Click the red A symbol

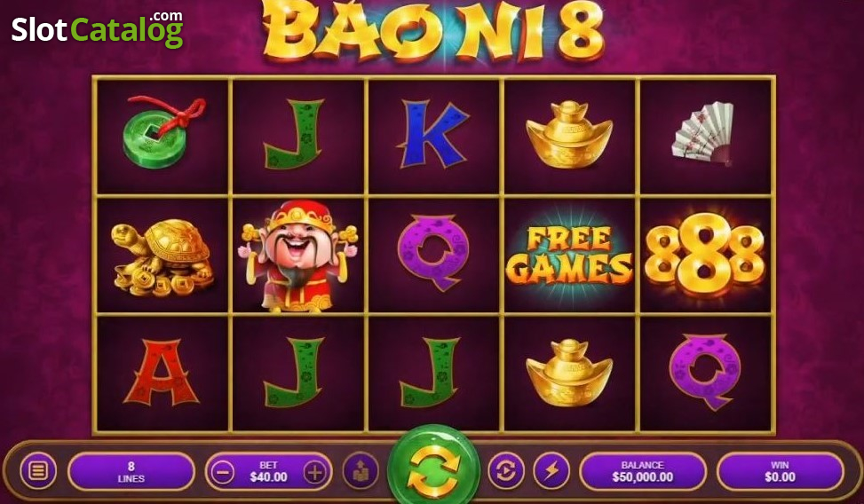click(x=162, y=373)
